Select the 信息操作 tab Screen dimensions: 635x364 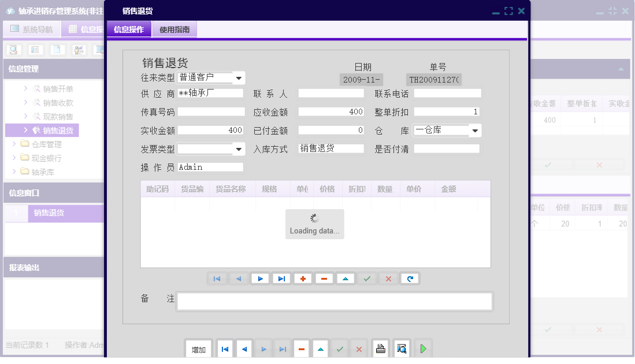click(128, 29)
